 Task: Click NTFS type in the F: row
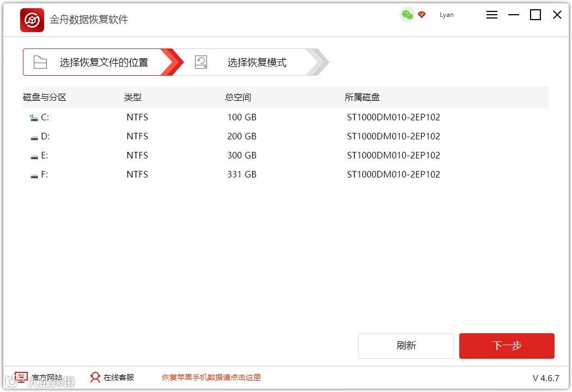pyautogui.click(x=137, y=174)
